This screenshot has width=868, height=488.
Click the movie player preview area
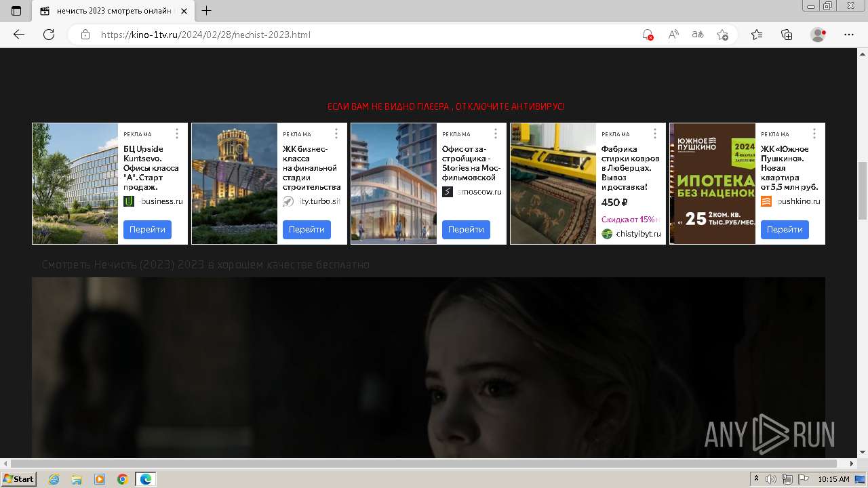(x=429, y=367)
